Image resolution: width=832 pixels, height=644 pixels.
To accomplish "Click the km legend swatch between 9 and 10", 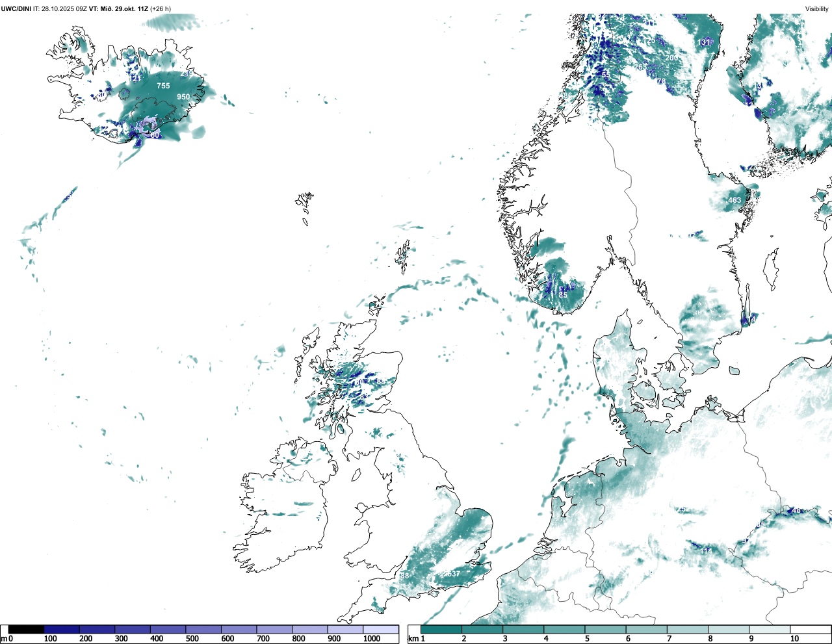I will tap(770, 629).
